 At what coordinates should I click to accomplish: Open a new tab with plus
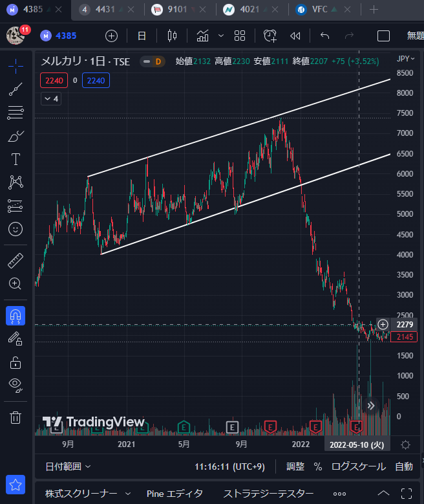click(374, 10)
